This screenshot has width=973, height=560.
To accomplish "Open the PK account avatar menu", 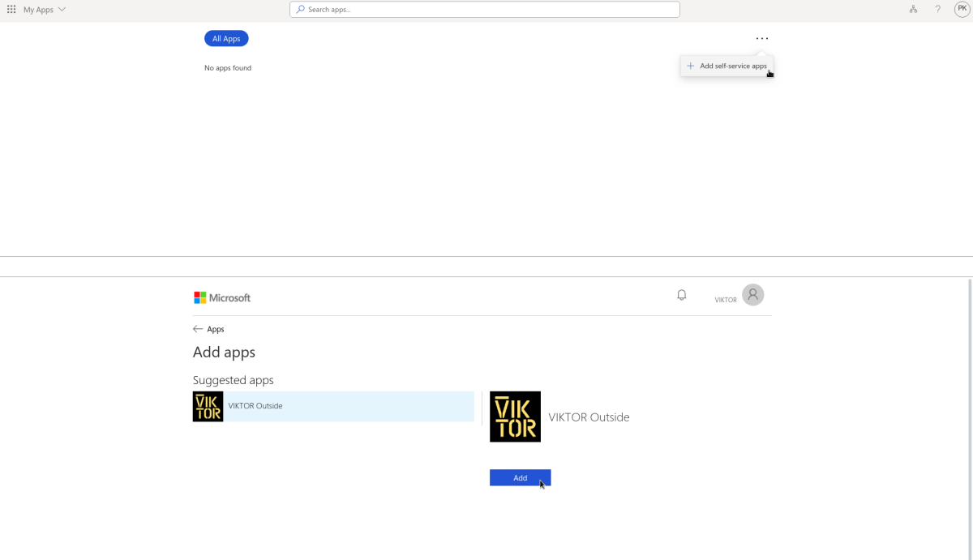I will (962, 10).
